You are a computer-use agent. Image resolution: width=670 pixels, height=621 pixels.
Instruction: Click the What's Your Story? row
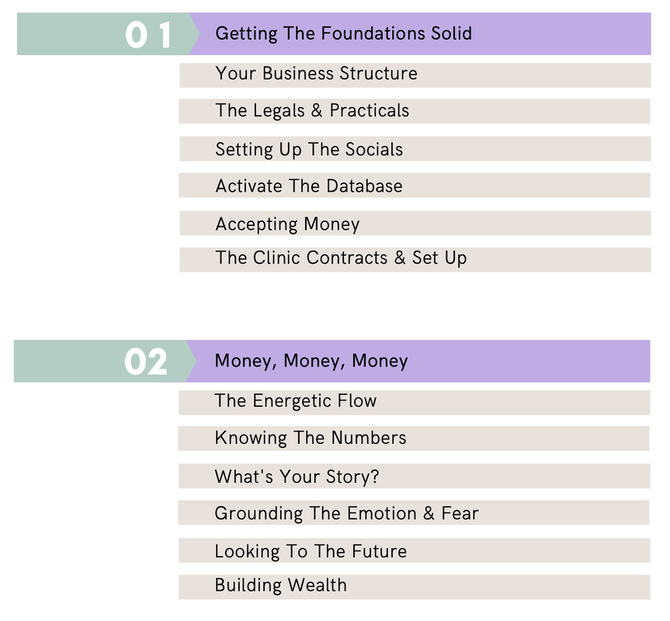[x=414, y=476]
